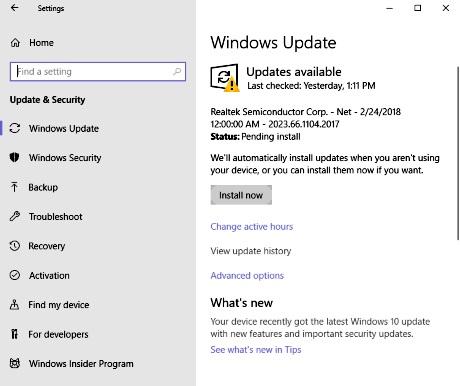Open the Windows Security section
This screenshot has height=386, width=460.
pyautogui.click(x=65, y=158)
